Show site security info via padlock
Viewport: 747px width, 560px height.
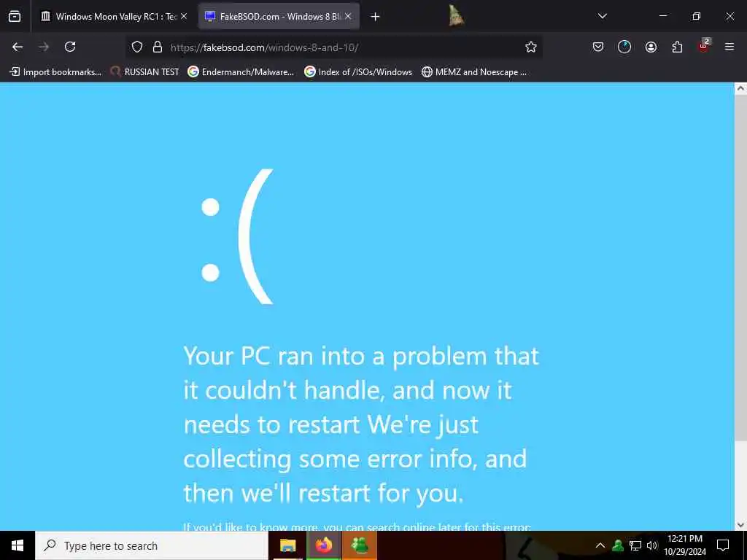158,47
